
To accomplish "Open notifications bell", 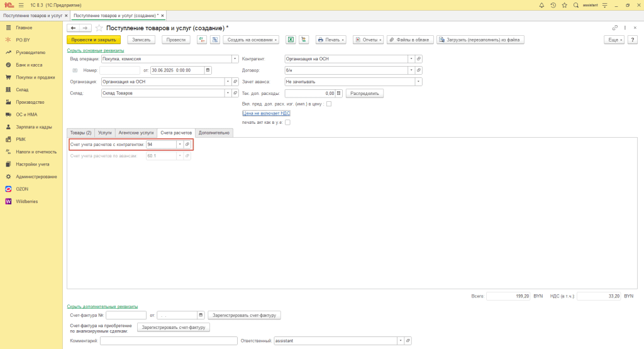I will click(541, 5).
